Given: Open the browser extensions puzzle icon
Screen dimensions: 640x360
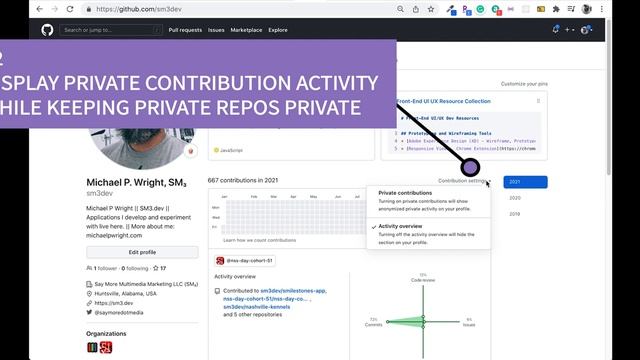Looking at the screenshot, I should (x=556, y=9).
